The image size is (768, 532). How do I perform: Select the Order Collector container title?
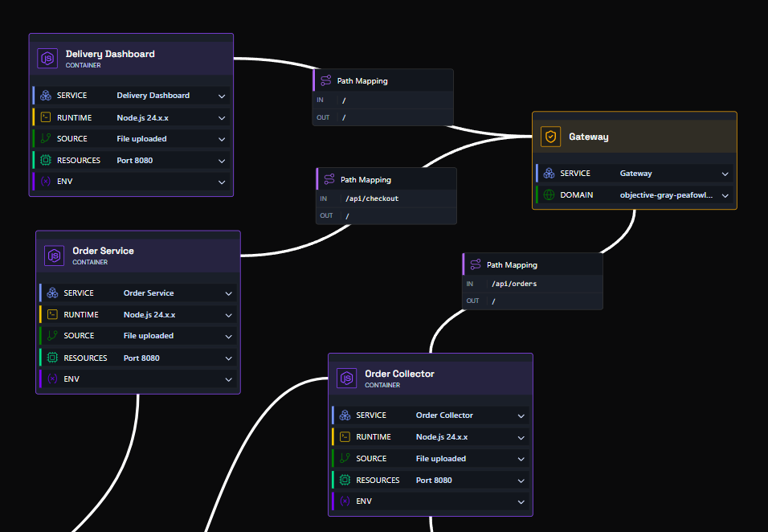[400, 374]
